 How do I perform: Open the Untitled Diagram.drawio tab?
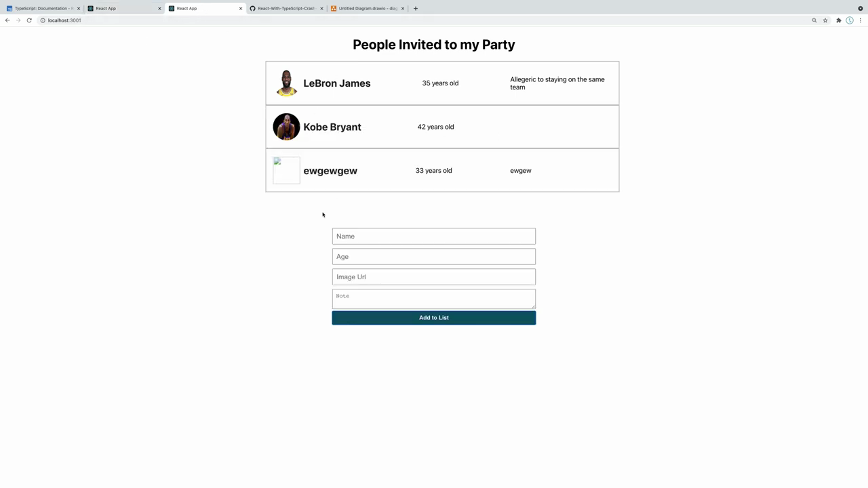367,8
